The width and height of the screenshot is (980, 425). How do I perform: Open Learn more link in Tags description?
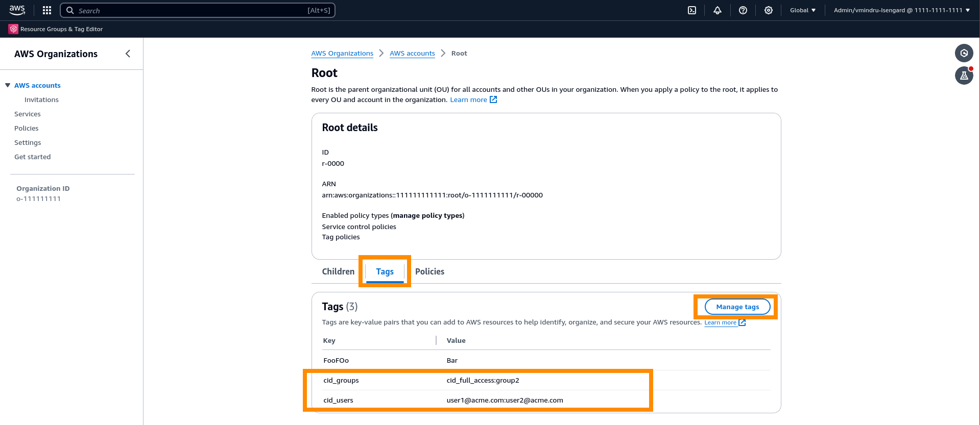pyautogui.click(x=720, y=322)
